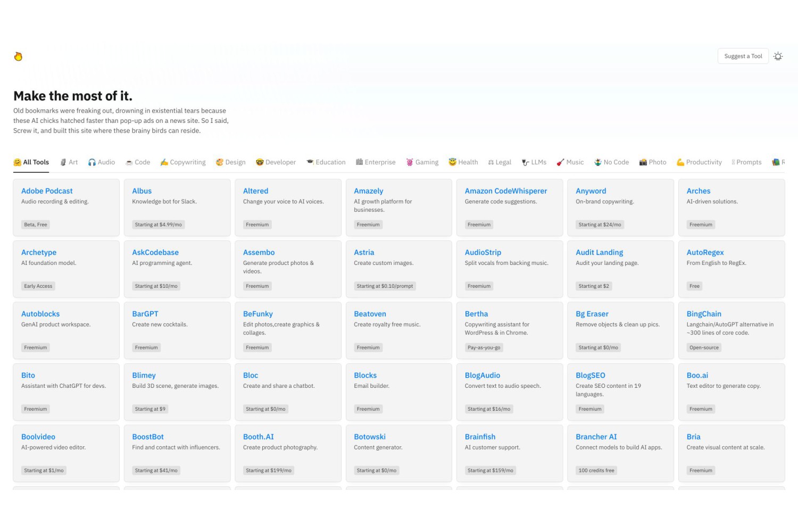Image resolution: width=798 pixels, height=532 pixels.
Task: Open the Booth.AI link
Action: click(259, 437)
